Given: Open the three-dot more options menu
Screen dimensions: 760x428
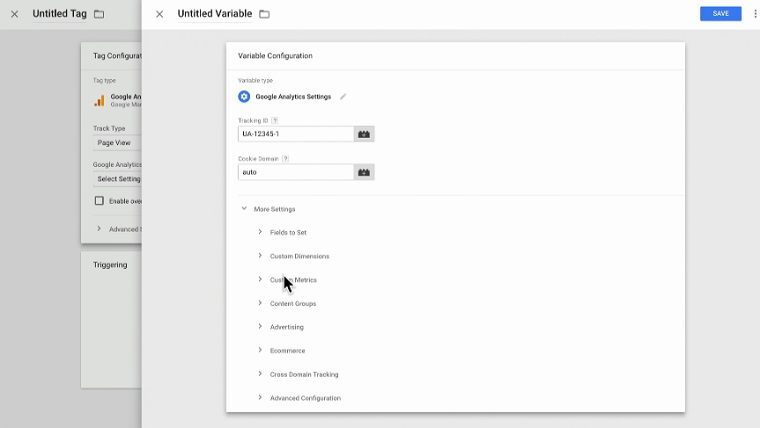Looking at the screenshot, I should pos(755,14).
